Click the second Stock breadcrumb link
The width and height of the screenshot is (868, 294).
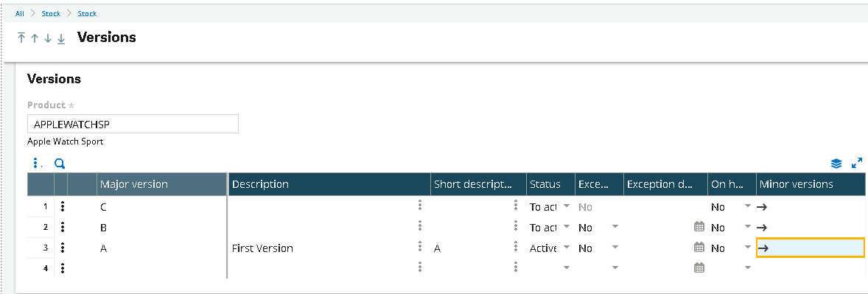87,14
